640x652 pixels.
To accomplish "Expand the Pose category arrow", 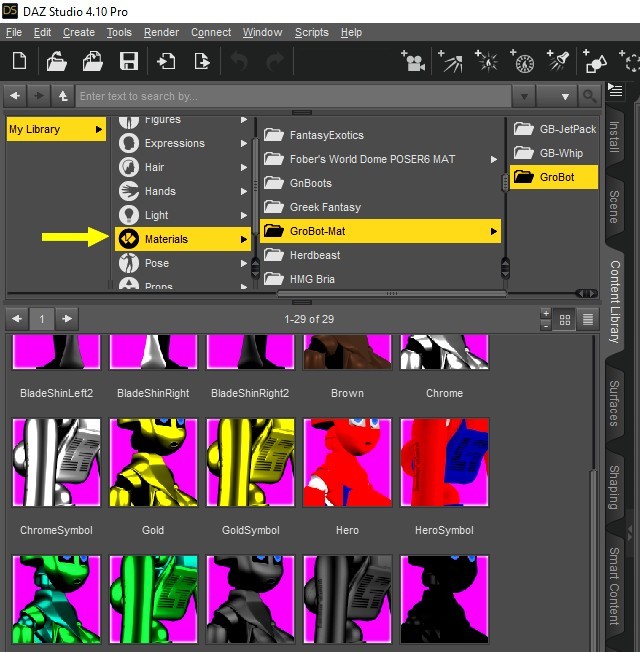I will click(244, 263).
